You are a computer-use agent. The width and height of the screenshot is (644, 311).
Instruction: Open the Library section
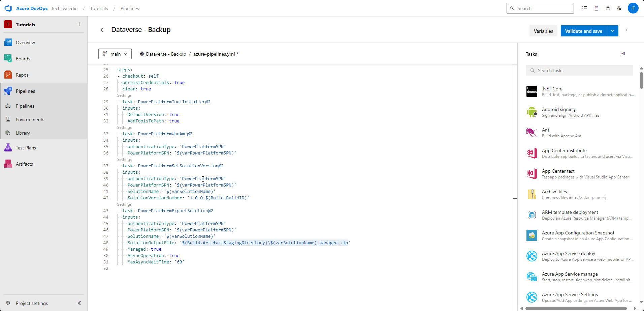click(23, 133)
